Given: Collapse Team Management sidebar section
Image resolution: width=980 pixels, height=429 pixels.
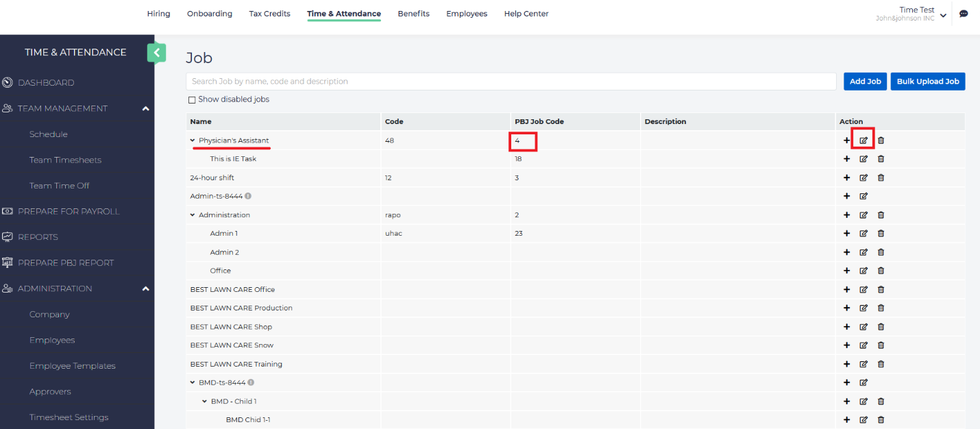Looking at the screenshot, I should [x=145, y=108].
